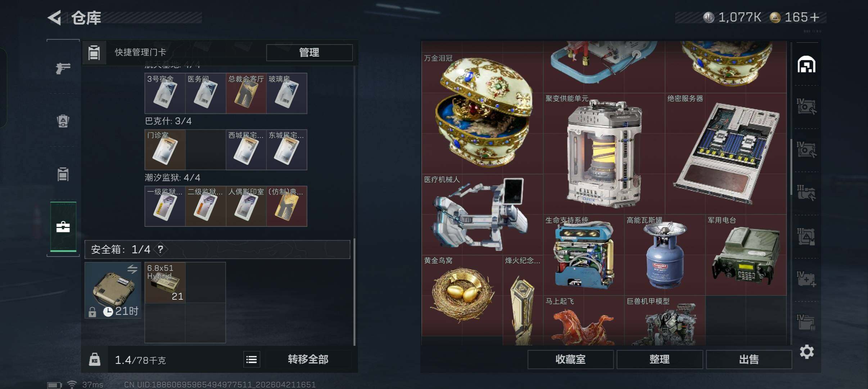Image resolution: width=868 pixels, height=389 pixels.
Task: Open the list view icon beside transfer all
Action: [252, 359]
